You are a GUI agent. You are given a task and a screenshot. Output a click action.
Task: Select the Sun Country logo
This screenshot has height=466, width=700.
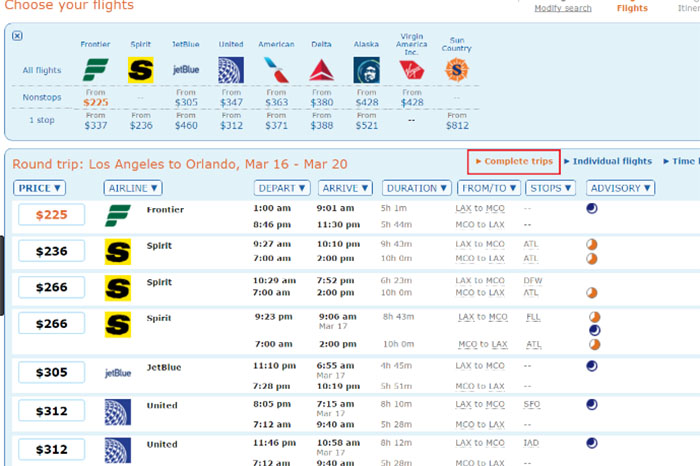pyautogui.click(x=457, y=70)
